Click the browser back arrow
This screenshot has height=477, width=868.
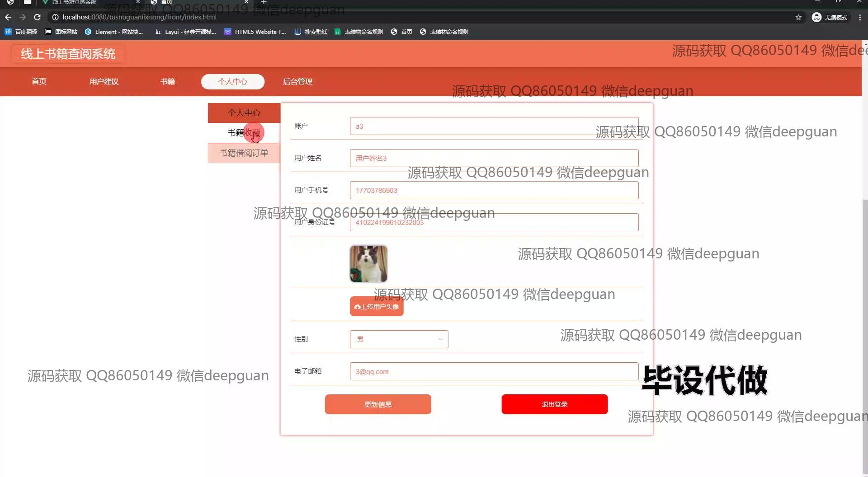pos(8,17)
